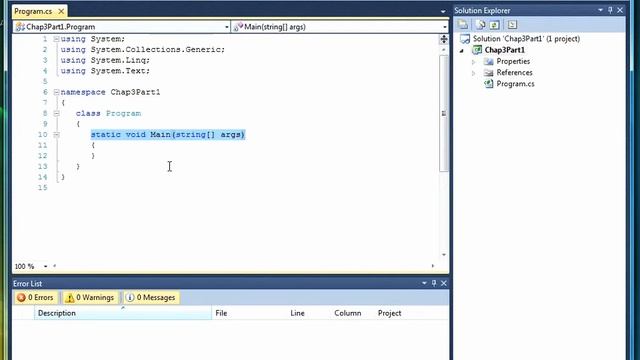Open the Chap3Part1.Program class dropdown
Screen dimensions: 640x360
227,27
